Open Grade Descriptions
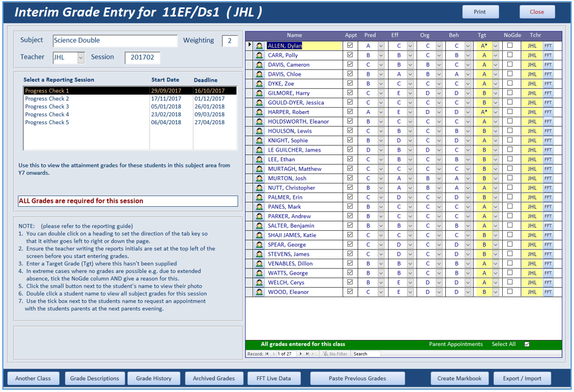Viewport: 574px width, 392px height. tap(95, 378)
